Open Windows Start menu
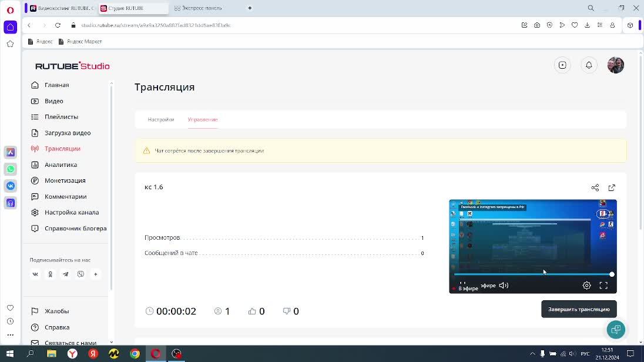This screenshot has width=644, height=362. click(x=10, y=354)
